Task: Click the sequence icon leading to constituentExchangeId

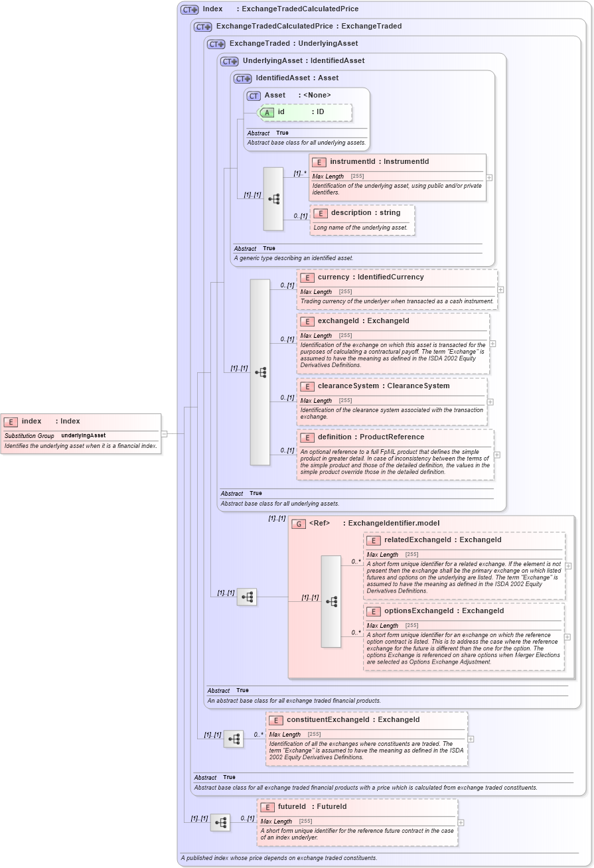Action: [x=234, y=739]
